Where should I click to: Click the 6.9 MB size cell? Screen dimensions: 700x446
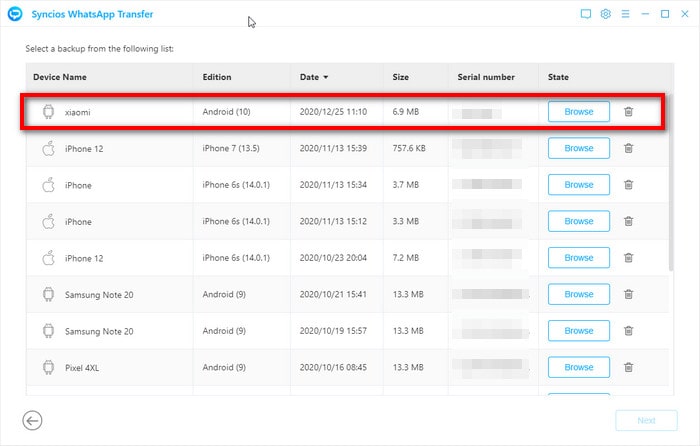406,112
